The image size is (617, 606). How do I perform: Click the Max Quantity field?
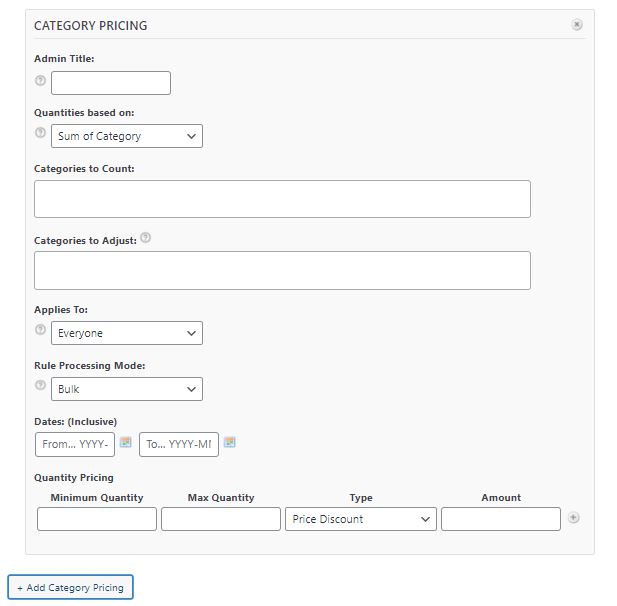click(221, 519)
